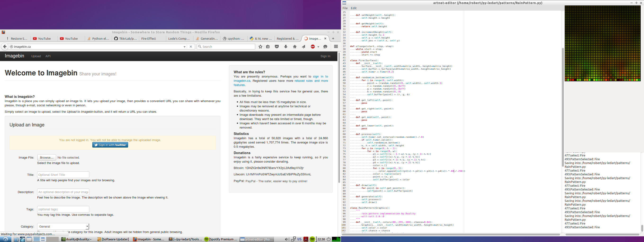The height and width of the screenshot is (242, 644).
Task: Switch to the Restore Session tab
Action: pos(17,39)
